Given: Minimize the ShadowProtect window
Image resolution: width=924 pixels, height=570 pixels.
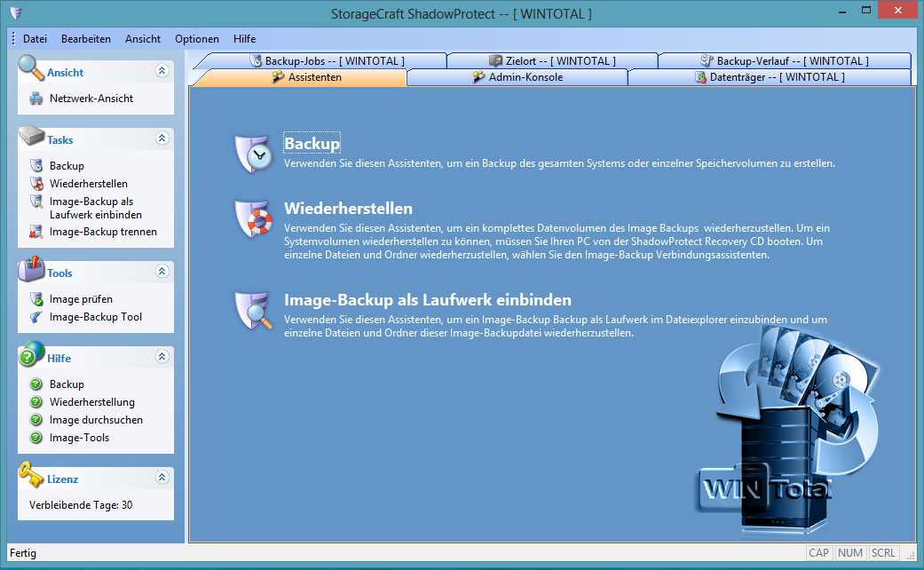Looking at the screenshot, I should 842,12.
